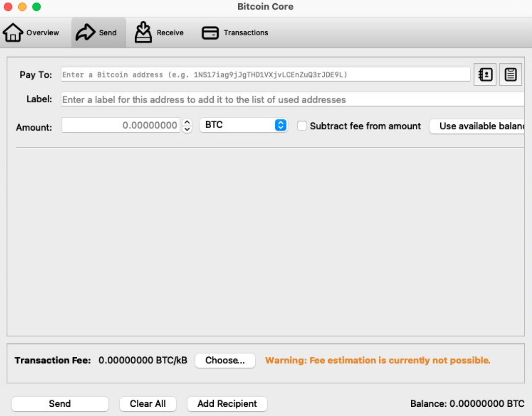Enable Subtract fee from amount checkbox

(302, 126)
